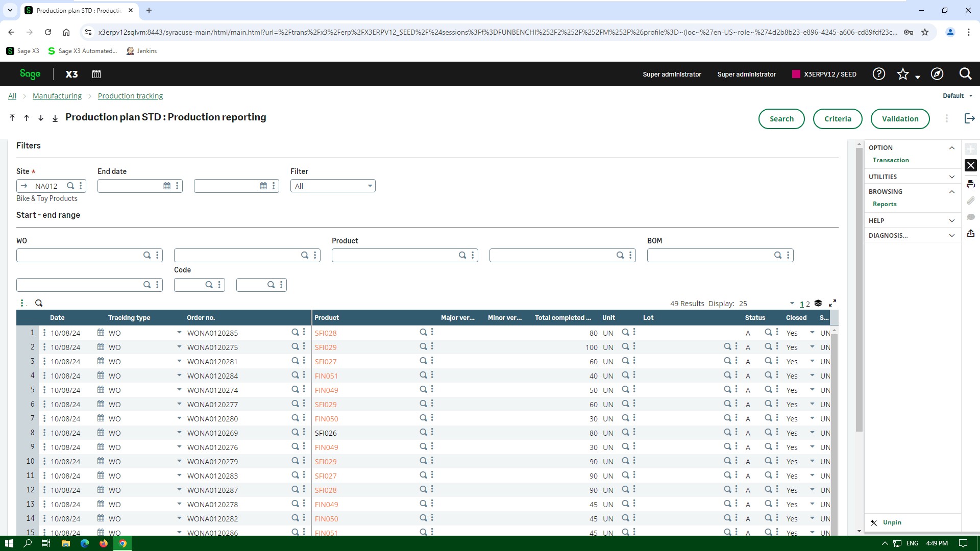
Task: Click the pink color swatch near X3ERPV12/SEED
Action: tap(796, 74)
